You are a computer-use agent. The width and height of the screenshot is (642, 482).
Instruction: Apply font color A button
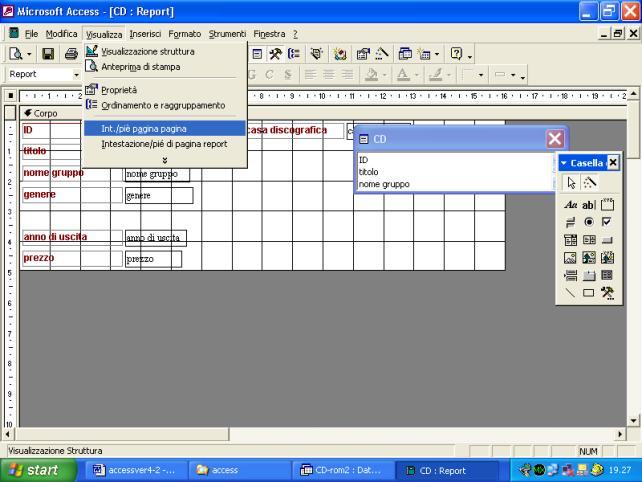pos(403,75)
